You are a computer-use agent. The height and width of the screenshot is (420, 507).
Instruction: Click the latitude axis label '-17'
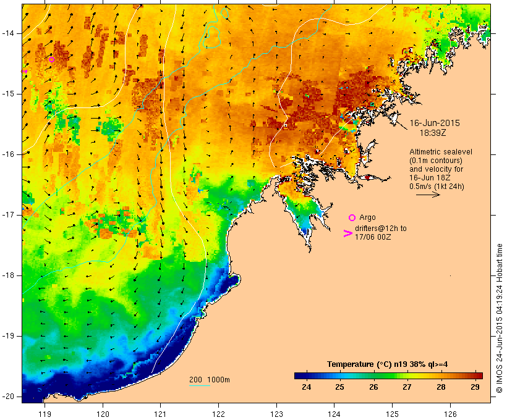pyautogui.click(x=7, y=215)
